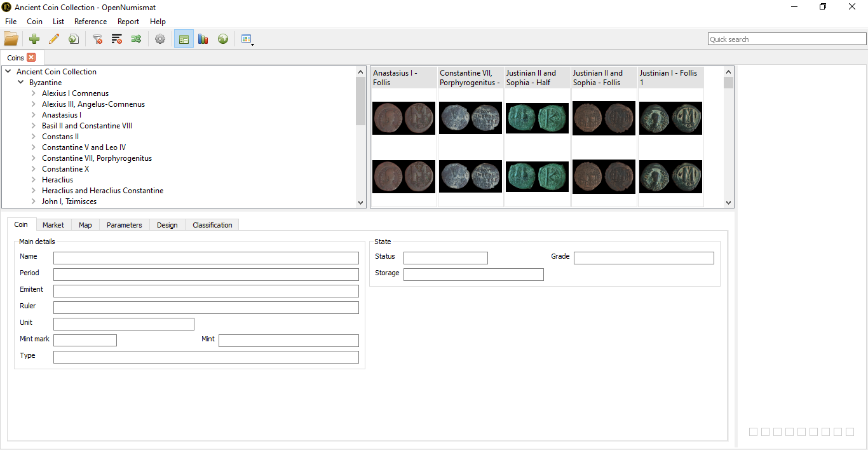Close the Coins tab with red X
The height and width of the screenshot is (450, 868).
[31, 57]
